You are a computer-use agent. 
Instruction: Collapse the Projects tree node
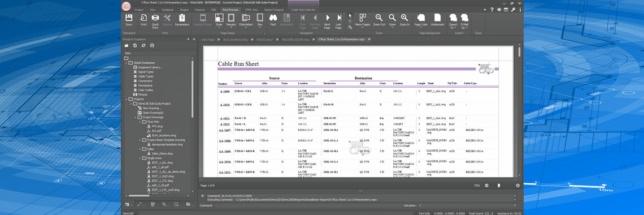point(127,99)
